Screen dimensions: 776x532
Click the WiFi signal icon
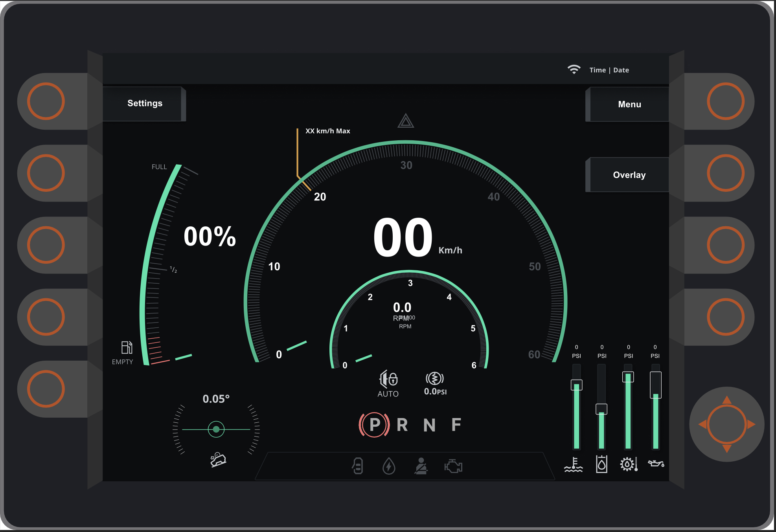(574, 70)
